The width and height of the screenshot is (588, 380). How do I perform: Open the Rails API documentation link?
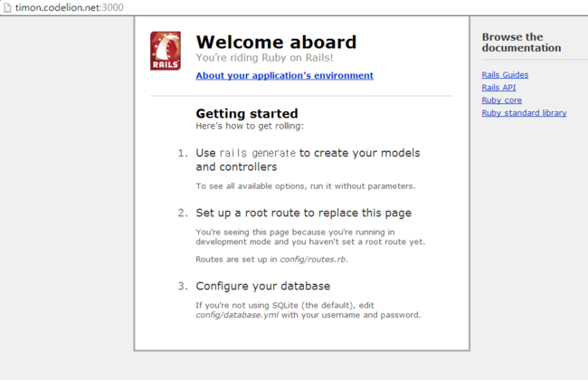498,88
